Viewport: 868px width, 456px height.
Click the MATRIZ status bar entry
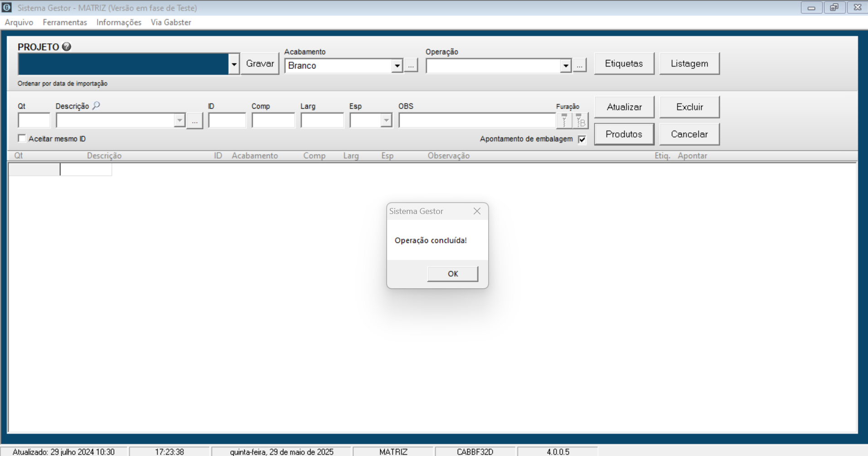click(x=393, y=452)
